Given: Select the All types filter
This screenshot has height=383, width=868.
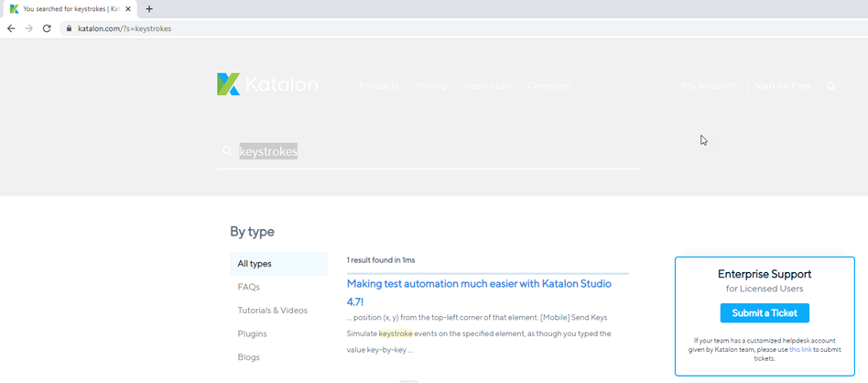Looking at the screenshot, I should click(x=278, y=264).
